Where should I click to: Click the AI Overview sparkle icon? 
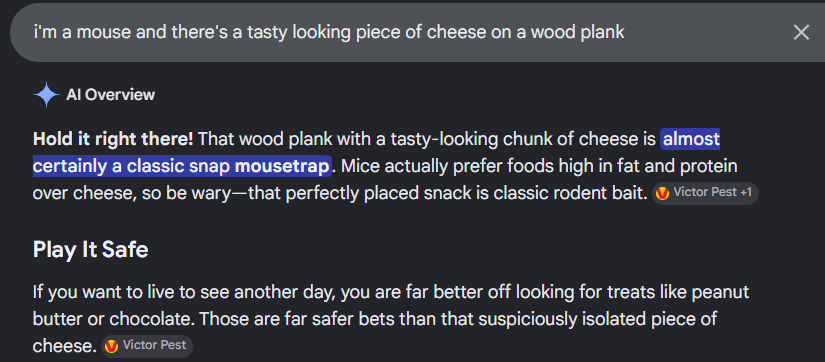[46, 95]
